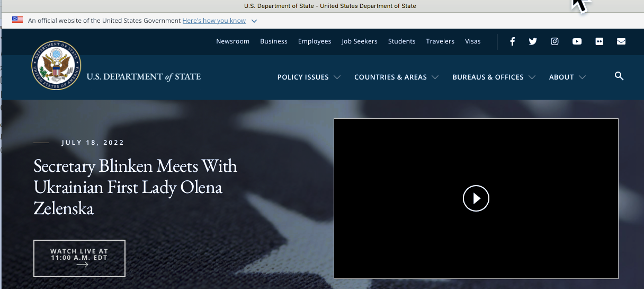Click the window title U.S. Department of State

330,6
